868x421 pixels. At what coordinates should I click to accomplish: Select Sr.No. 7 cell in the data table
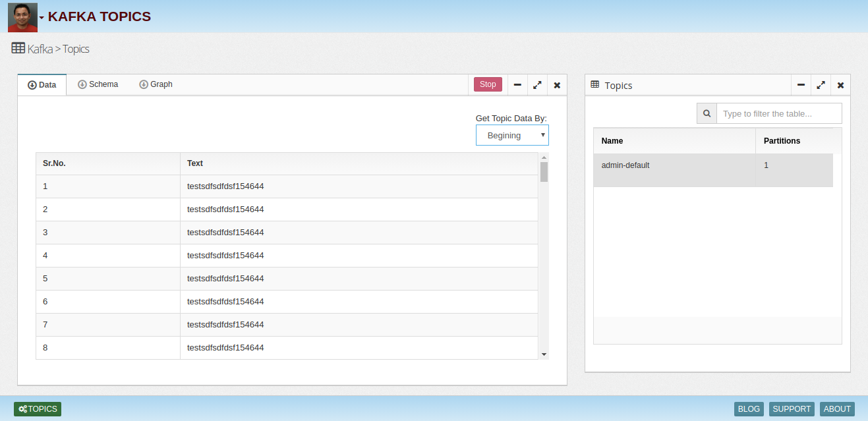click(108, 325)
